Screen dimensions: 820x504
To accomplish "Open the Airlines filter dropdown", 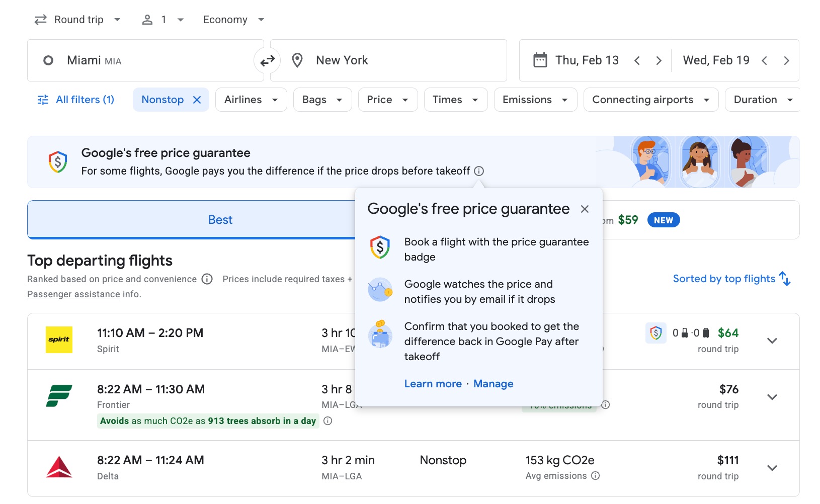I will [x=251, y=99].
